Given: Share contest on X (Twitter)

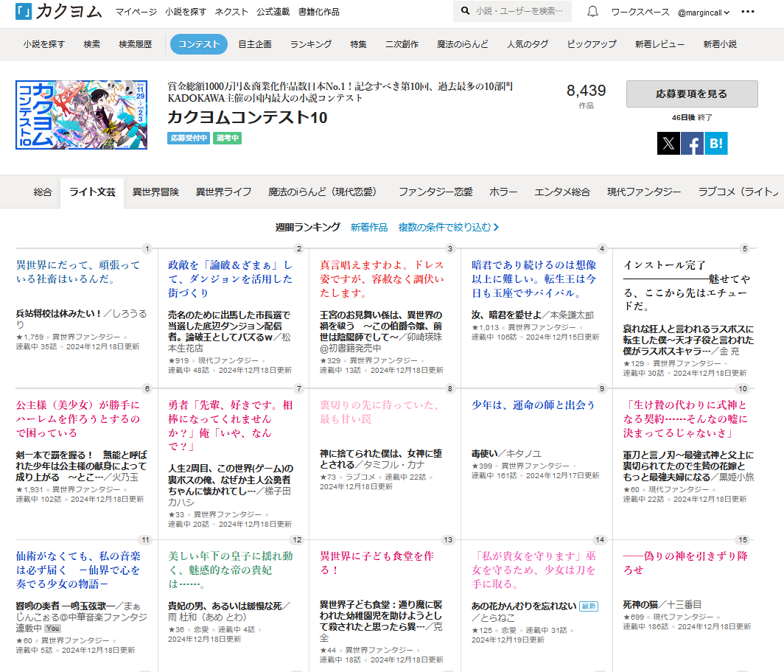Looking at the screenshot, I should [x=668, y=144].
